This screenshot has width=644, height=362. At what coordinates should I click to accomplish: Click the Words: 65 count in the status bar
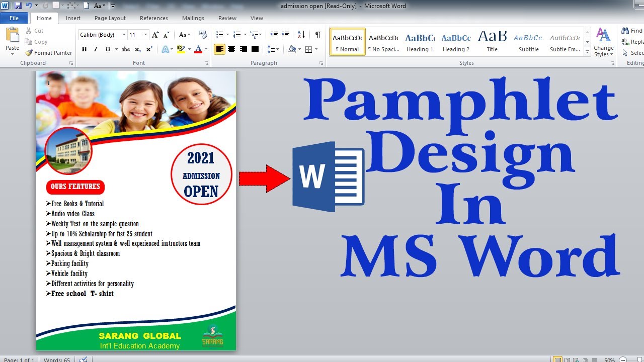pos(56,359)
